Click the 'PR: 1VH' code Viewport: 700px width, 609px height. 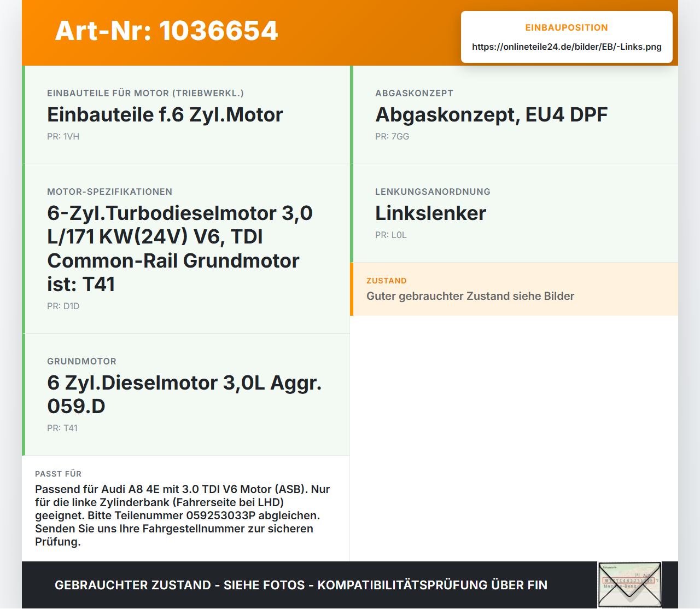(x=63, y=137)
